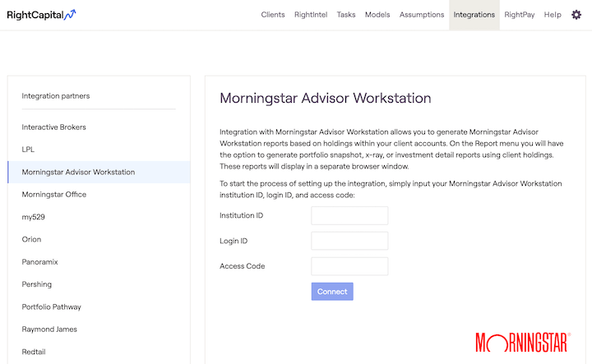Viewport: 592px width, 364px height.
Task: Open the Tasks page
Action: point(346,15)
